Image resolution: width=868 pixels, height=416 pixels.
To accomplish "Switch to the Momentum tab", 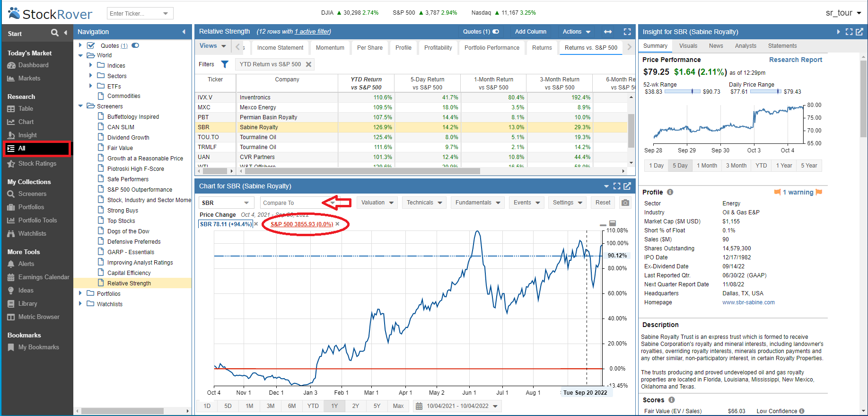I will coord(330,48).
